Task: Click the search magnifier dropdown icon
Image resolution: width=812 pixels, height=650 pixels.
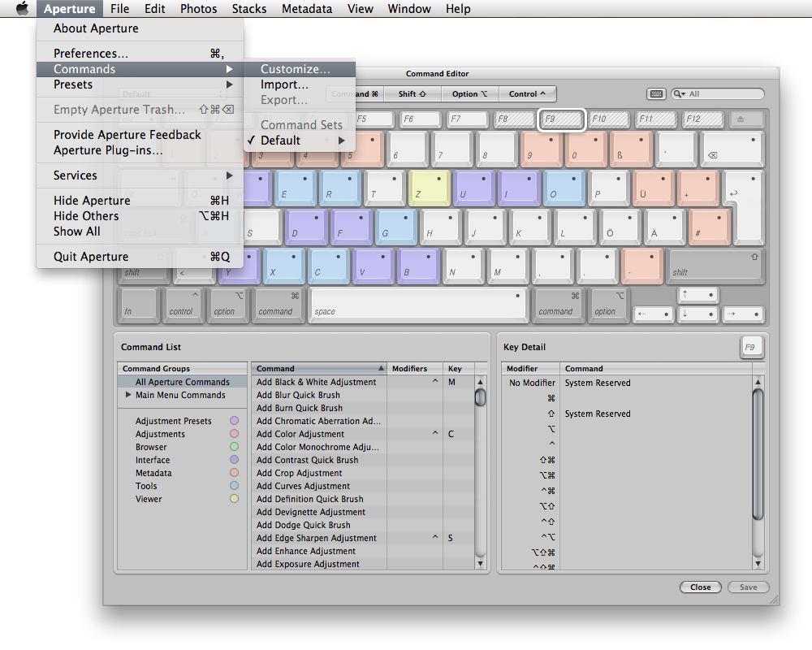Action: click(x=679, y=93)
